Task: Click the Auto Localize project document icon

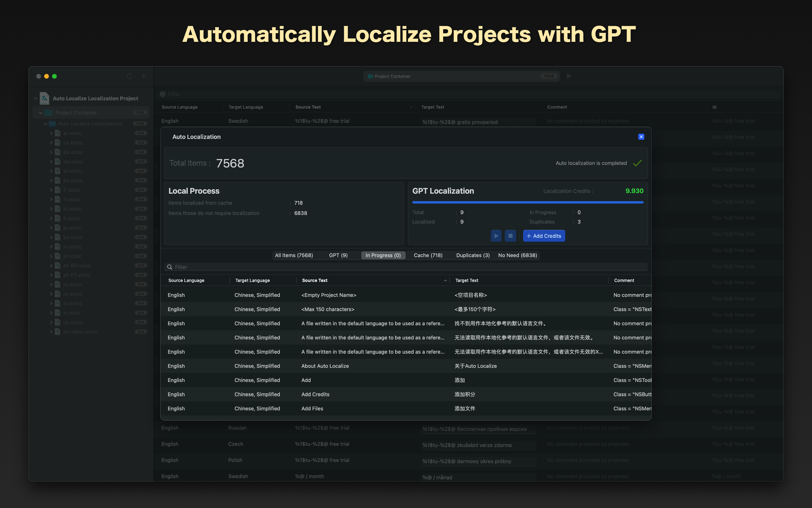Action: 45,98
